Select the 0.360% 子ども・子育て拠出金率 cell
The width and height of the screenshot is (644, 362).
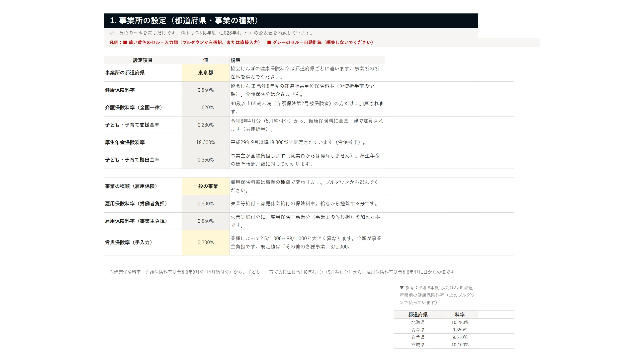click(206, 160)
